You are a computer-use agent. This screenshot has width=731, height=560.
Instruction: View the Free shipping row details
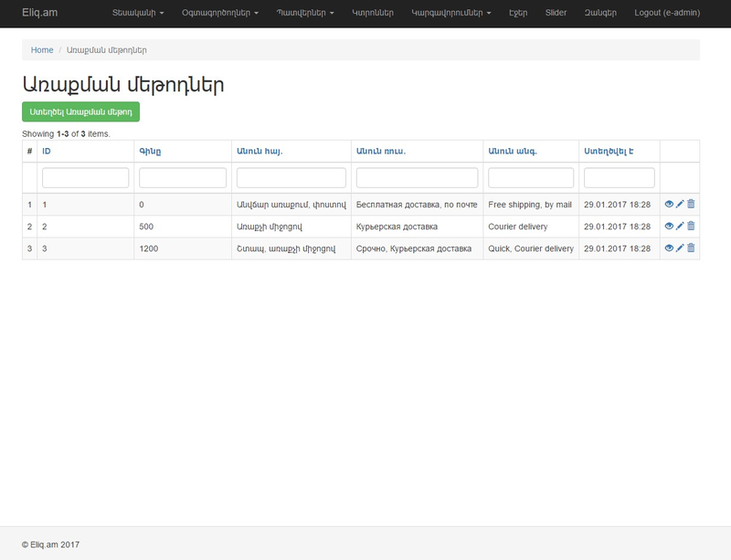point(669,205)
